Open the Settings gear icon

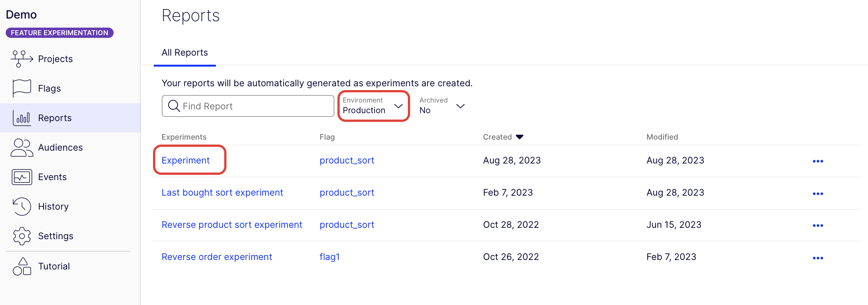(x=22, y=236)
